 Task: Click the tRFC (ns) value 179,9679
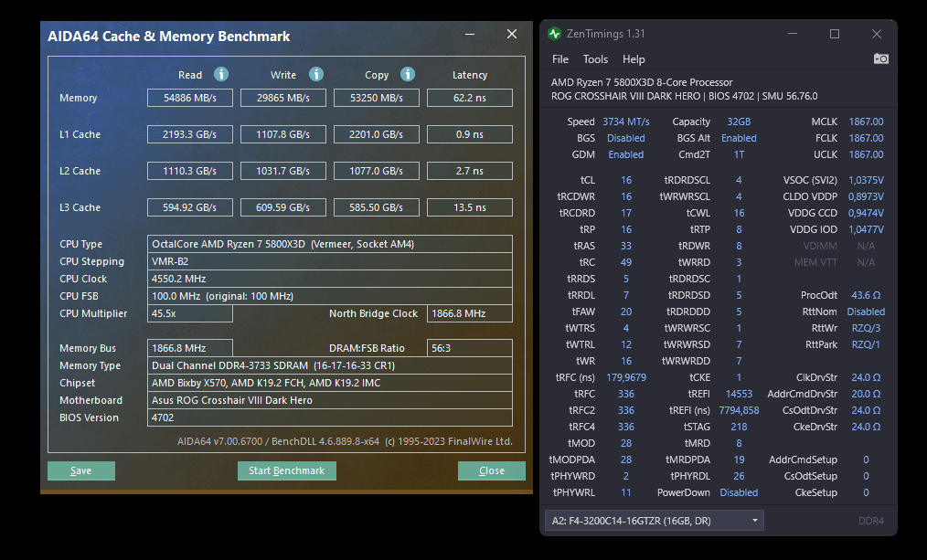pyautogui.click(x=626, y=377)
